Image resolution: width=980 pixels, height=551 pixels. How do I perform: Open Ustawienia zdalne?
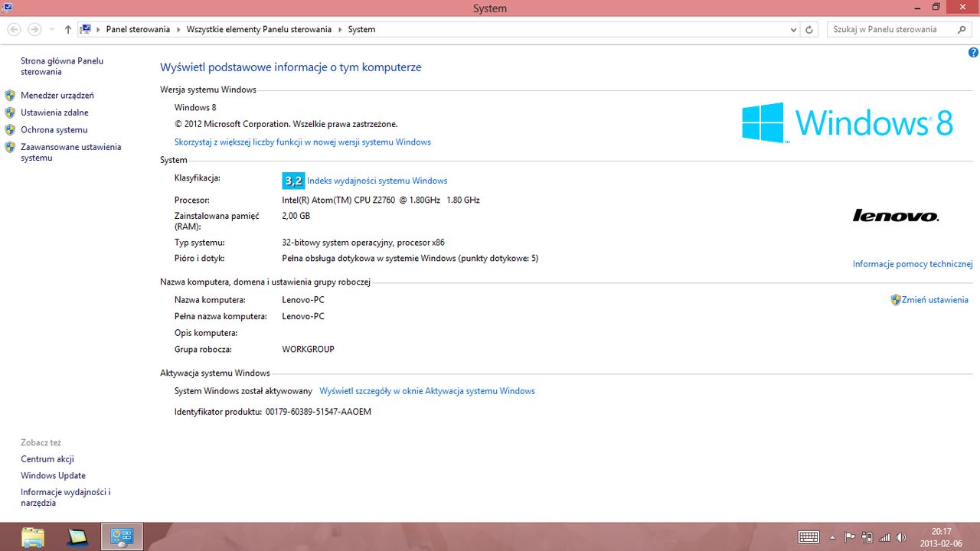click(54, 112)
